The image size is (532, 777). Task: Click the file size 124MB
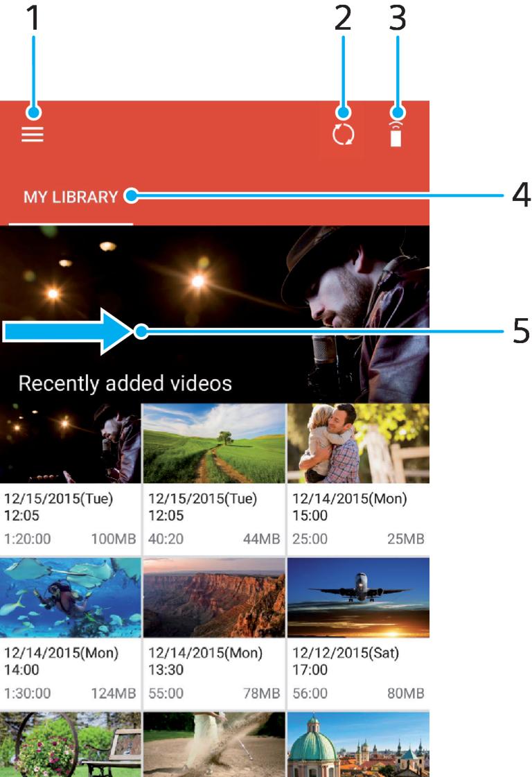[114, 693]
